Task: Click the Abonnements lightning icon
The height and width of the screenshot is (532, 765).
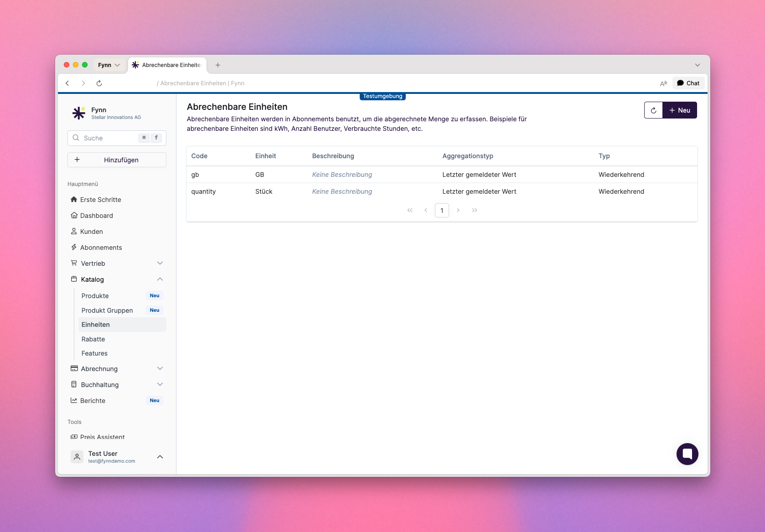Action: 74,247
